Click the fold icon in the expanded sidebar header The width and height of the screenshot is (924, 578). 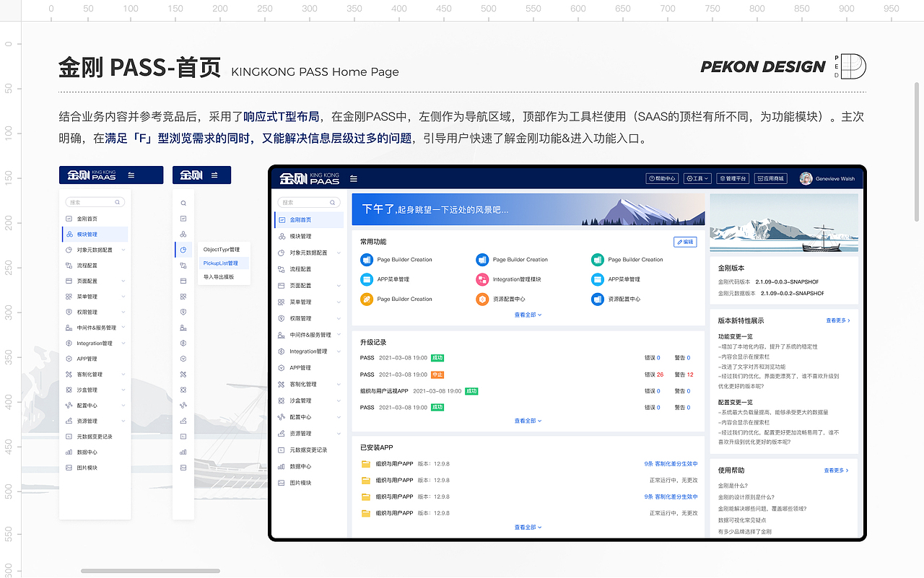[x=131, y=175]
